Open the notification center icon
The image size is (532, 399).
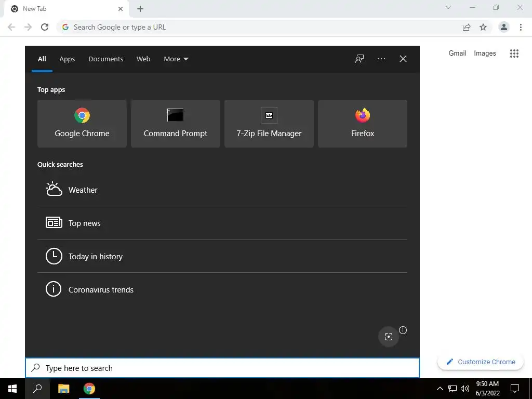tap(515, 389)
